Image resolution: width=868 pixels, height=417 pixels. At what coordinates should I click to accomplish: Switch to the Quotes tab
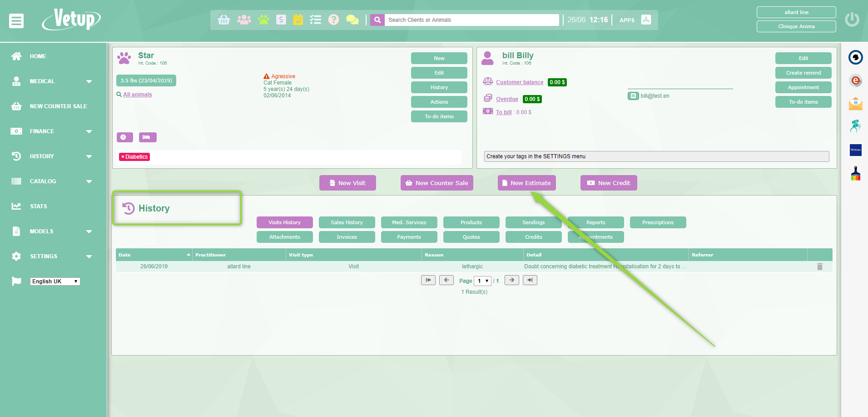pos(471,237)
